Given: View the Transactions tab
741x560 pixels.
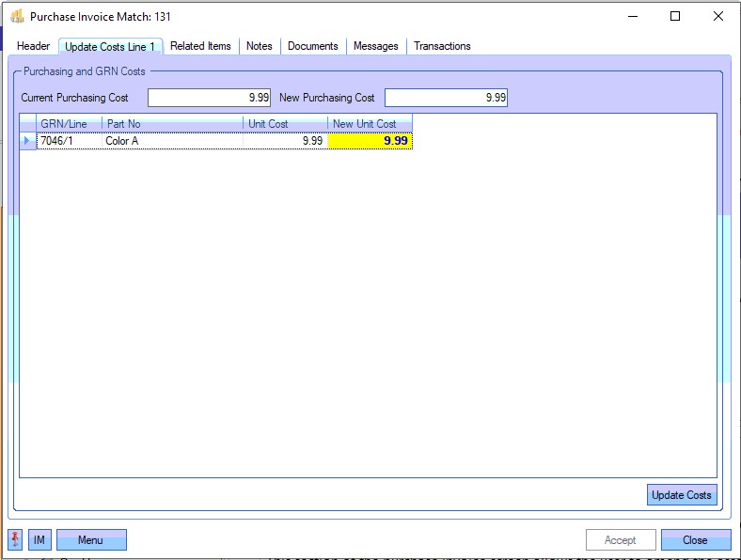Looking at the screenshot, I should point(442,46).
